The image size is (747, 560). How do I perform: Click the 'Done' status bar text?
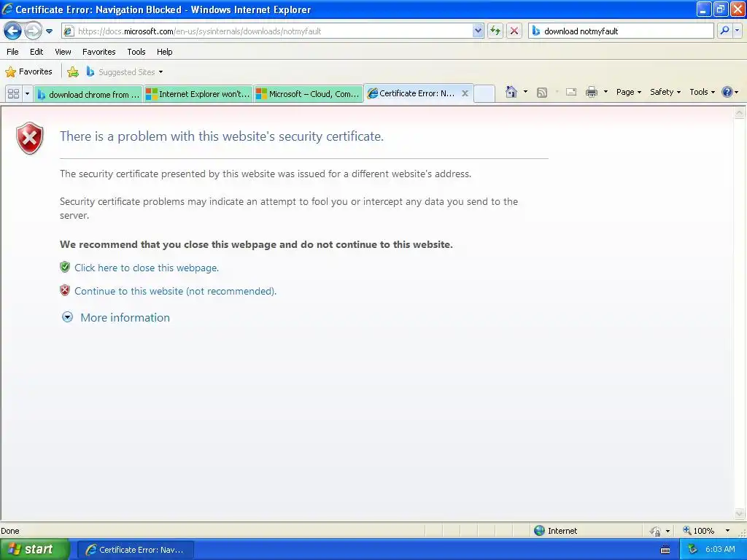tap(10, 531)
